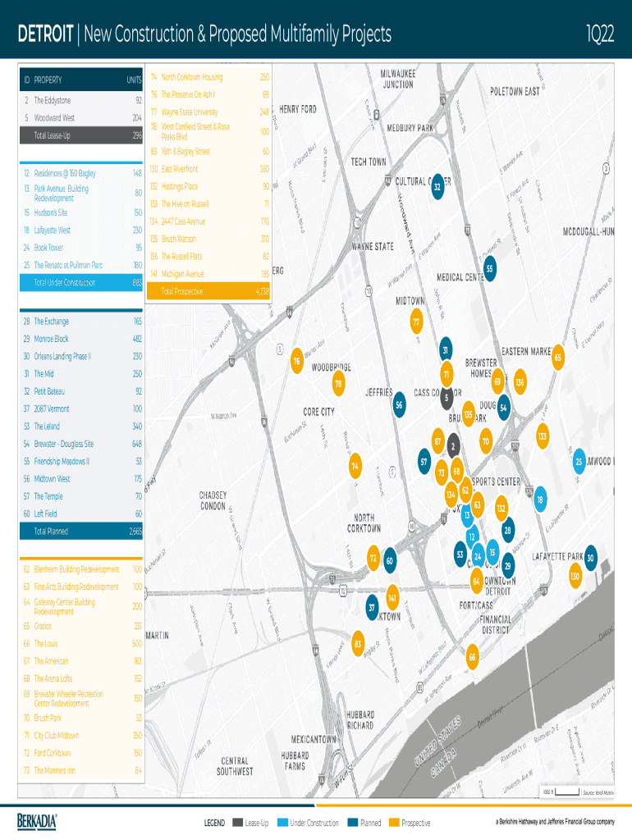This screenshot has width=632, height=840.
Task: Click map marker 32 near Cultural Center
Action: [437, 186]
